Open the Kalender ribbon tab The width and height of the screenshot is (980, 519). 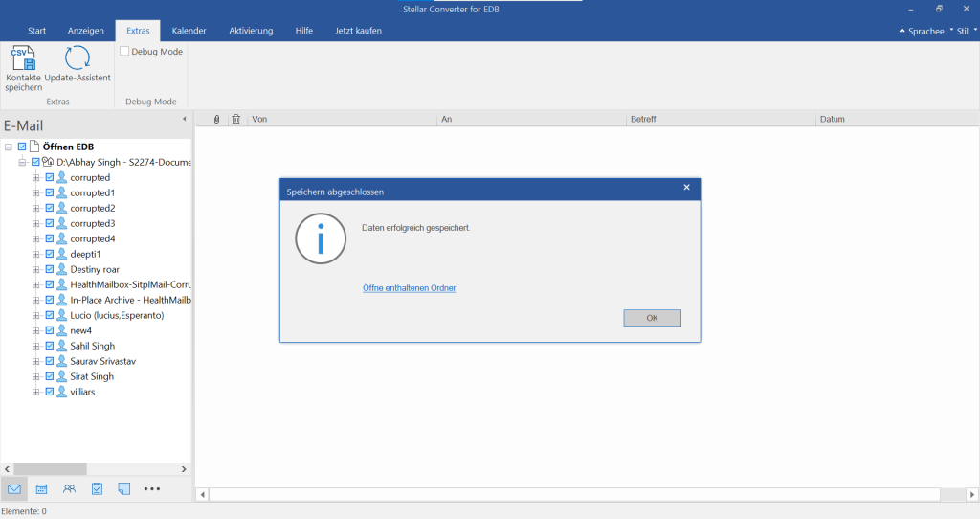click(x=189, y=31)
